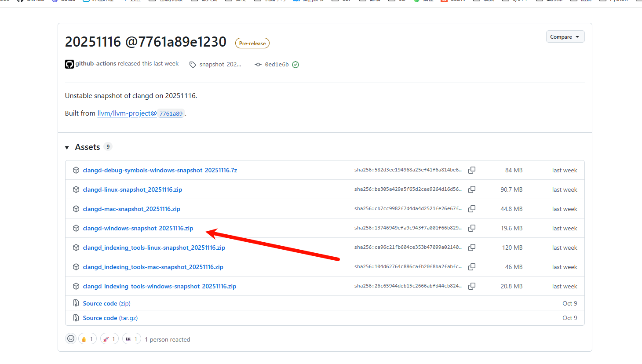Screen dimensions: 642x364
Task: Download Source code (tar.gz)
Action: coord(110,318)
